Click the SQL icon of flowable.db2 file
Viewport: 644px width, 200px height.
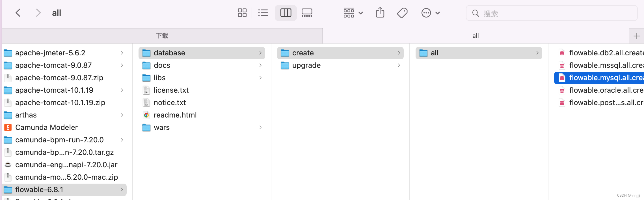pyautogui.click(x=562, y=53)
